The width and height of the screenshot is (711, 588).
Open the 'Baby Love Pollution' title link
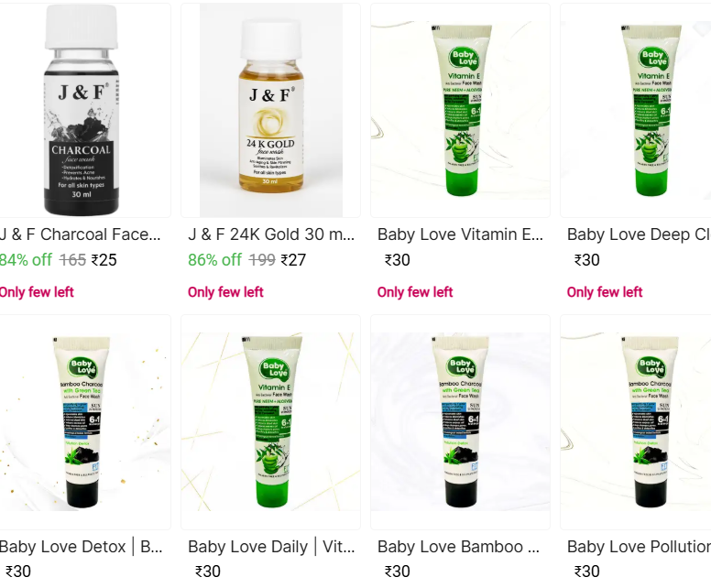[x=639, y=546]
